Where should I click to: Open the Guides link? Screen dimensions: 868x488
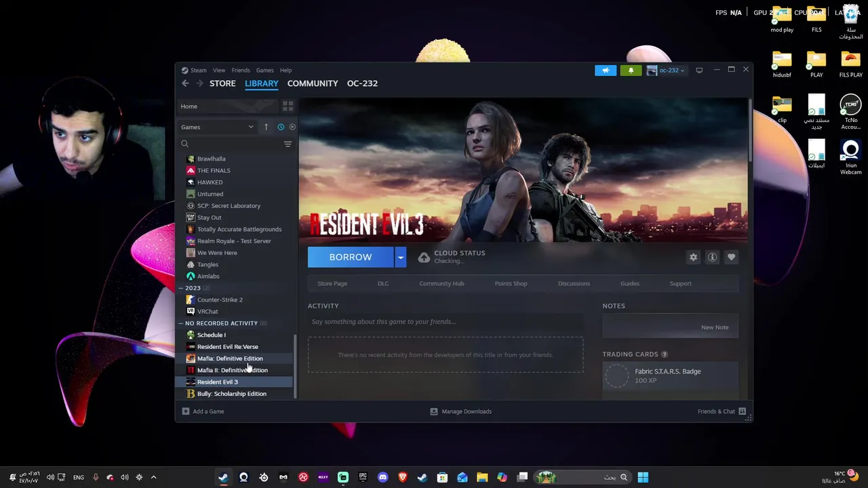coord(629,283)
